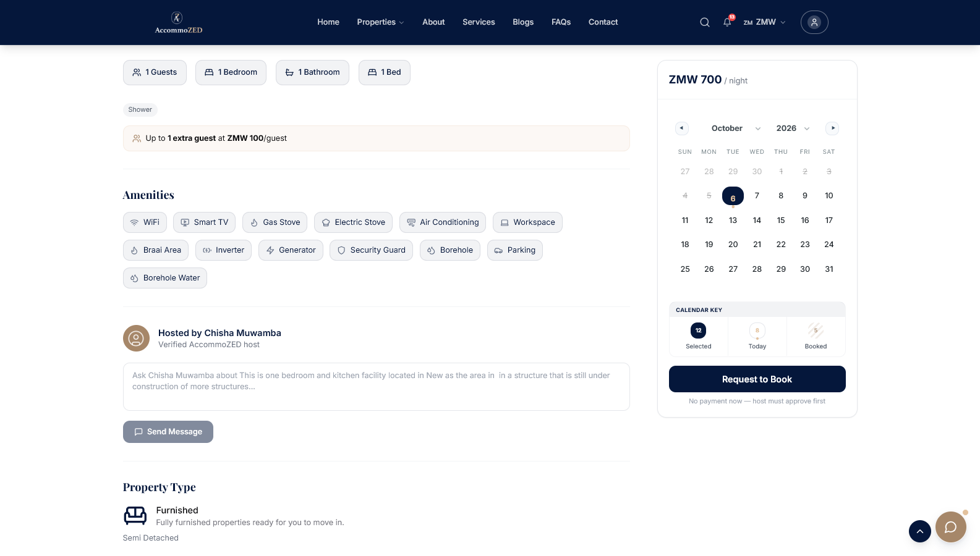Click the Security Guard amenity chip
Screen dimensions: 980x556
371,250
